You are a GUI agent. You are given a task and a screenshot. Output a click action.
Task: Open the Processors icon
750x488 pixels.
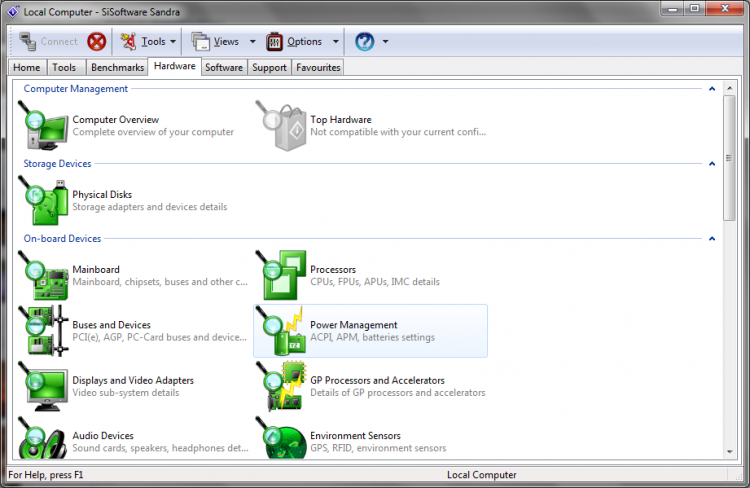281,275
